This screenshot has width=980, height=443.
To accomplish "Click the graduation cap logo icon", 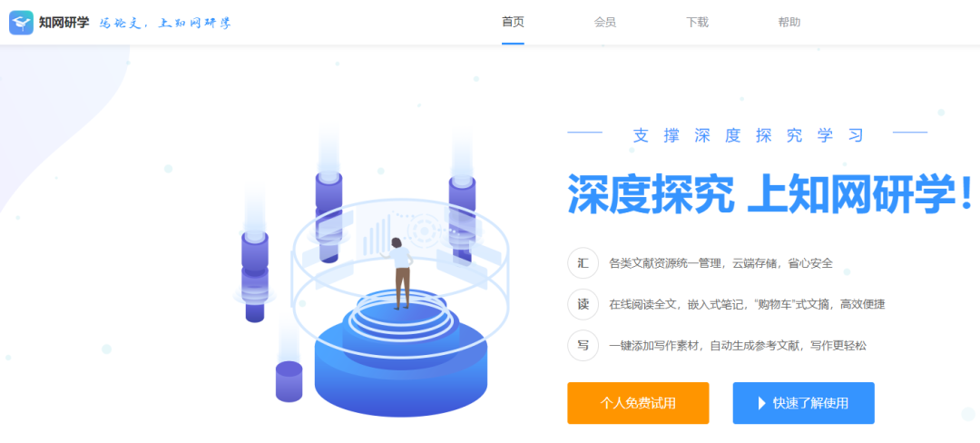I will coord(21,23).
